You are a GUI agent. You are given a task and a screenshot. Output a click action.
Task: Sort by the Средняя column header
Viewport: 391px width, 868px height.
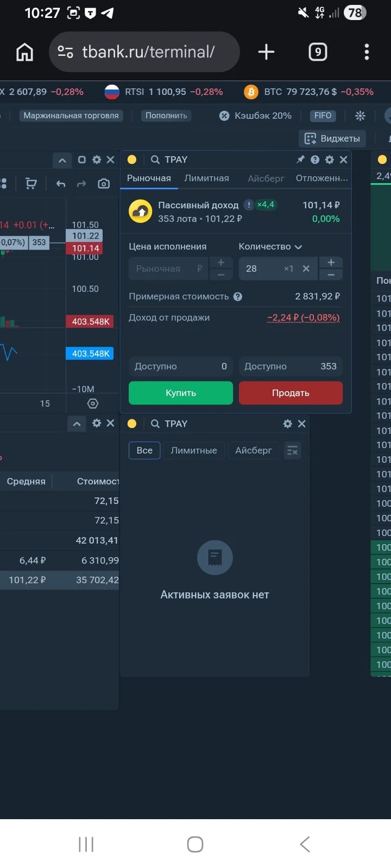pos(26,481)
